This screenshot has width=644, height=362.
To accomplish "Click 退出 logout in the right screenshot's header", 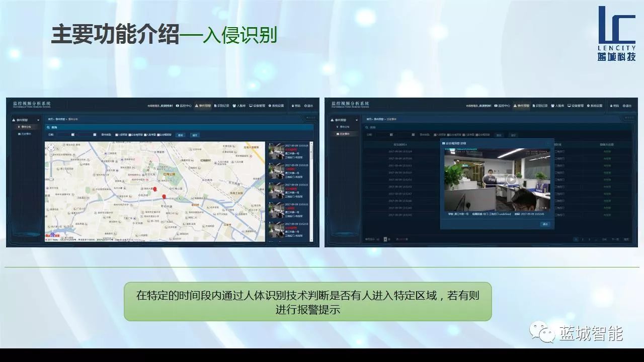I will pos(627,106).
